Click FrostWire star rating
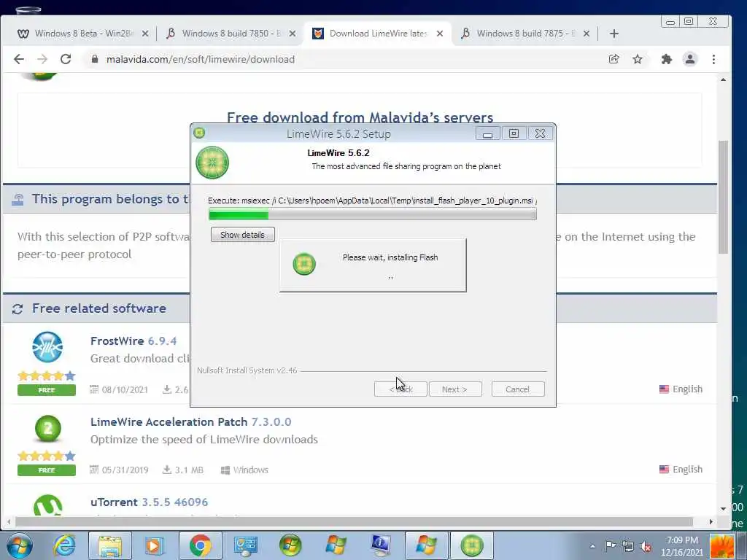Viewport: 747px width, 560px height. (x=47, y=376)
